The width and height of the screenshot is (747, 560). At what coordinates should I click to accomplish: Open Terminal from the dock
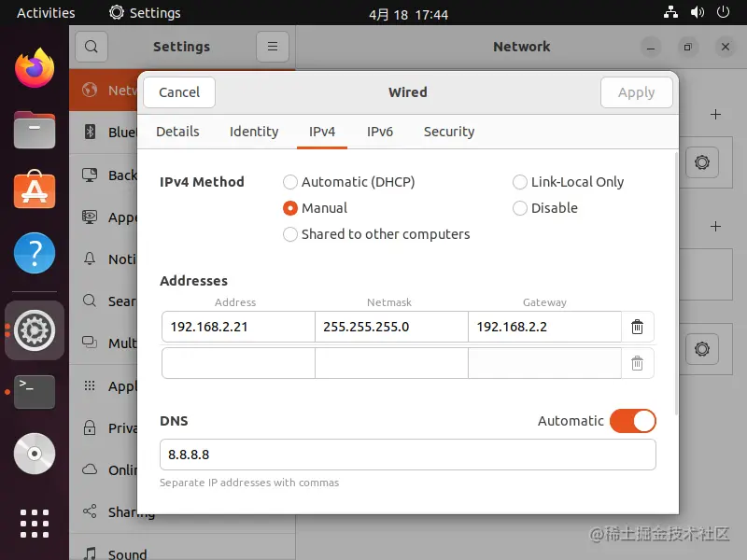pyautogui.click(x=35, y=392)
